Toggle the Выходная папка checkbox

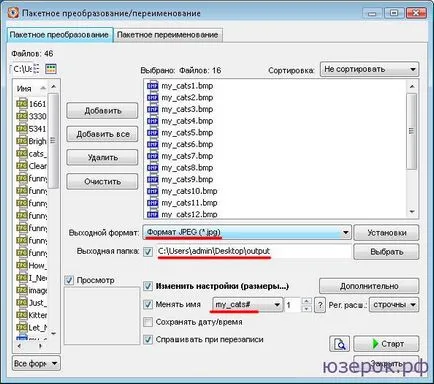(148, 252)
